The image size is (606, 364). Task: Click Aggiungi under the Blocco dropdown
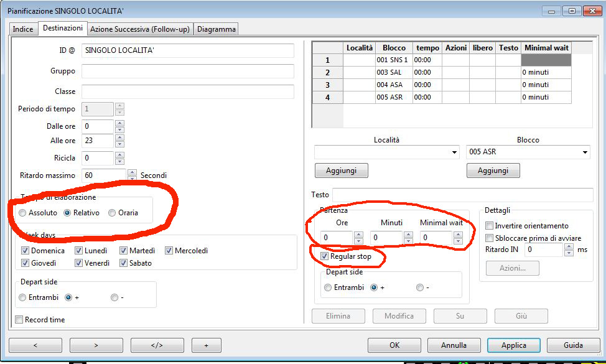[x=493, y=170]
